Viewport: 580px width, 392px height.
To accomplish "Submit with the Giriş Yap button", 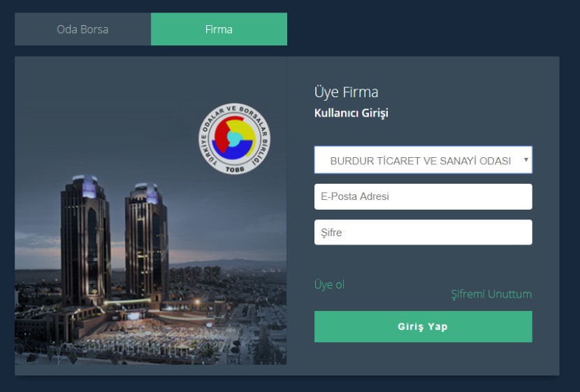I will pos(423,326).
